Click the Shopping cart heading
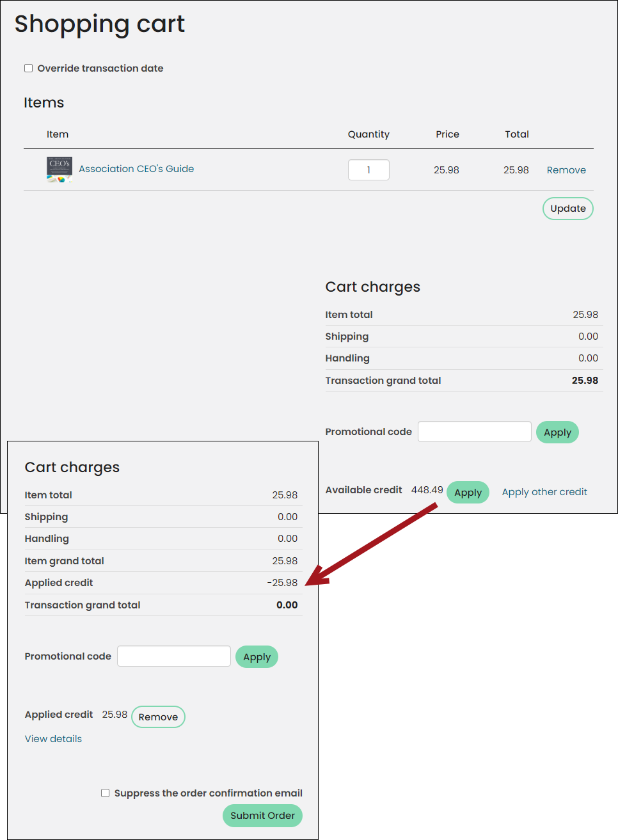The width and height of the screenshot is (618, 840). 100,24
